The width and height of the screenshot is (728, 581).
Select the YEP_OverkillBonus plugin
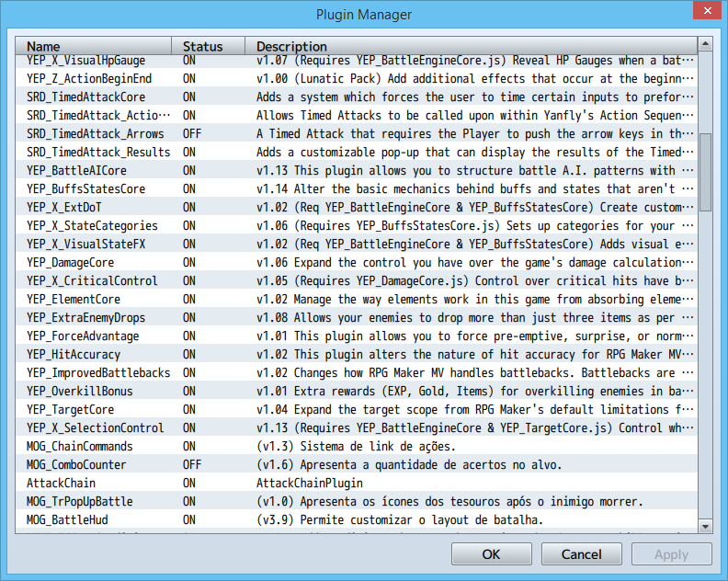tap(356, 391)
